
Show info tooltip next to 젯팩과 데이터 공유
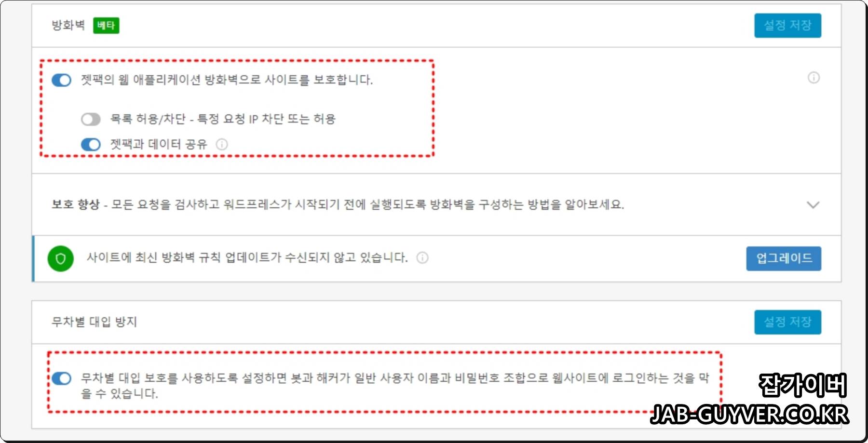coord(222,144)
